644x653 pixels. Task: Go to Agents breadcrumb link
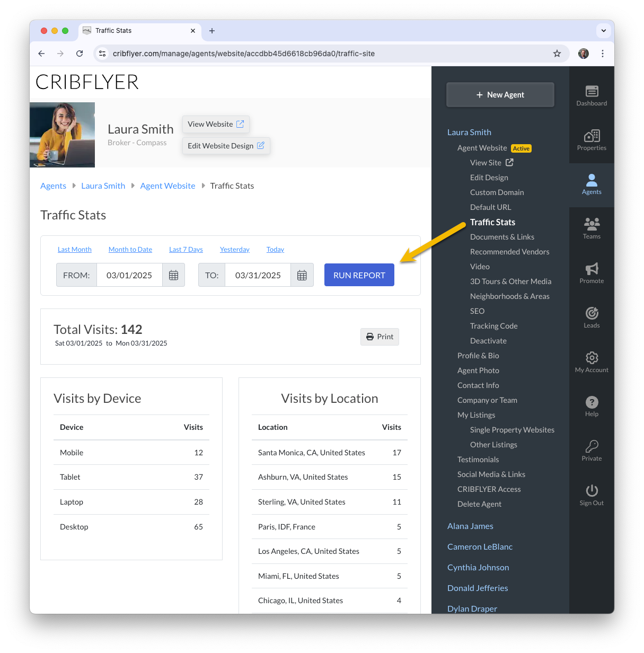(x=54, y=186)
